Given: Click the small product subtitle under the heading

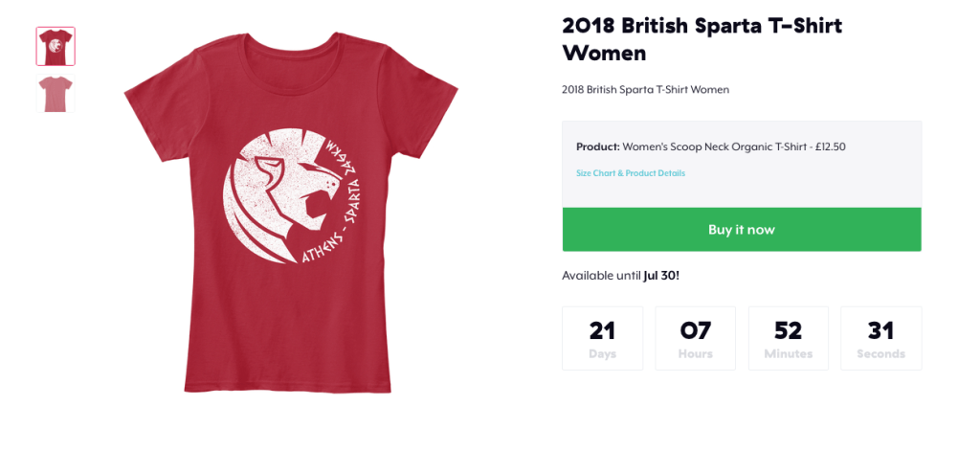Looking at the screenshot, I should (x=645, y=89).
